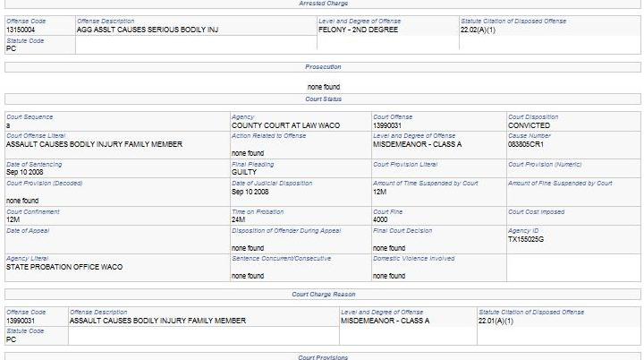This screenshot has width=644, height=360.
Task: Click the Prosecution section header bar
Action: tap(323, 67)
